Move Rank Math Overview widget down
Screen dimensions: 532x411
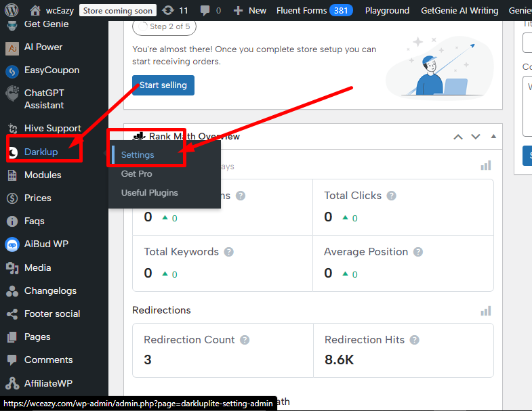[x=476, y=137]
